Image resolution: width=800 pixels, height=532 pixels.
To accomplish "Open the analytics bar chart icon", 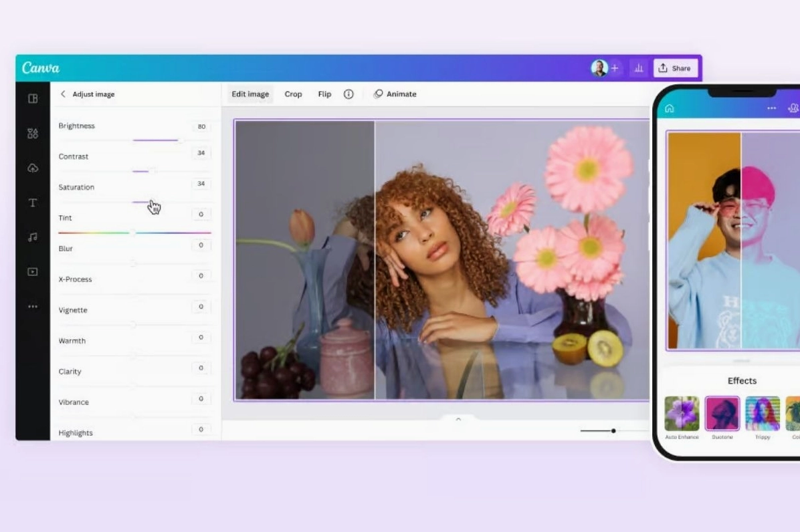I will pos(639,68).
